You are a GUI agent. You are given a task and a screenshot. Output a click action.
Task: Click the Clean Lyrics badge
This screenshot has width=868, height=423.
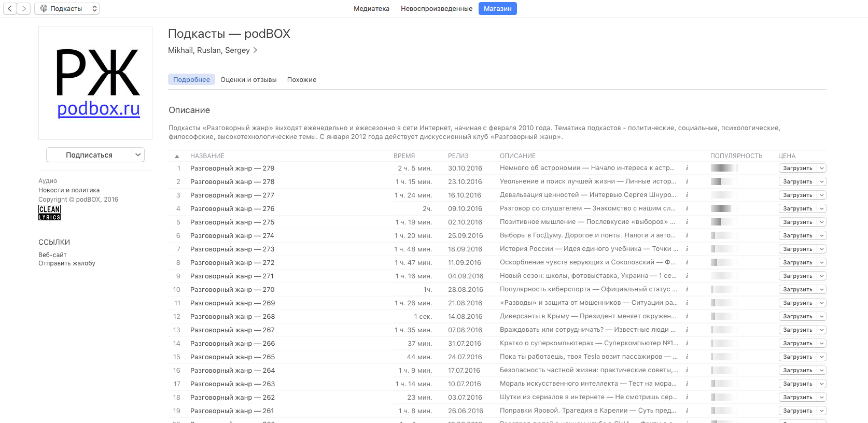[x=50, y=213]
